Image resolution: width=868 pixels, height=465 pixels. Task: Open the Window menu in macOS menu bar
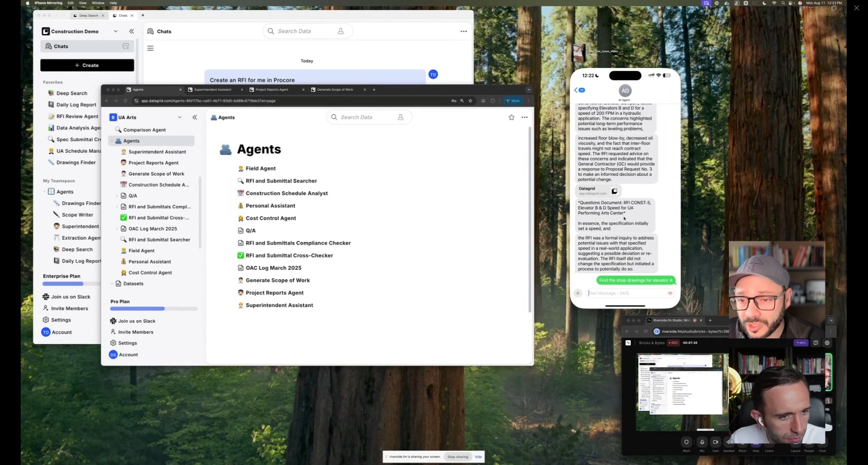tap(98, 3)
